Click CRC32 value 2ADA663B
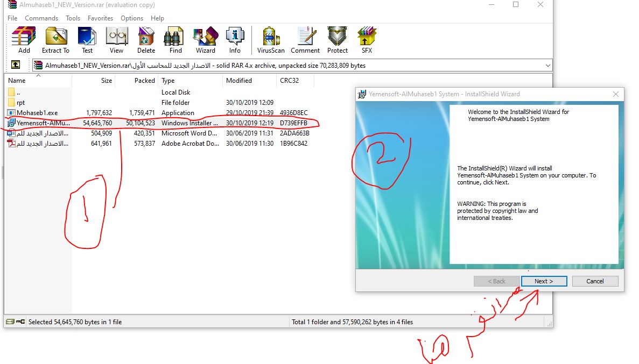 (x=294, y=133)
